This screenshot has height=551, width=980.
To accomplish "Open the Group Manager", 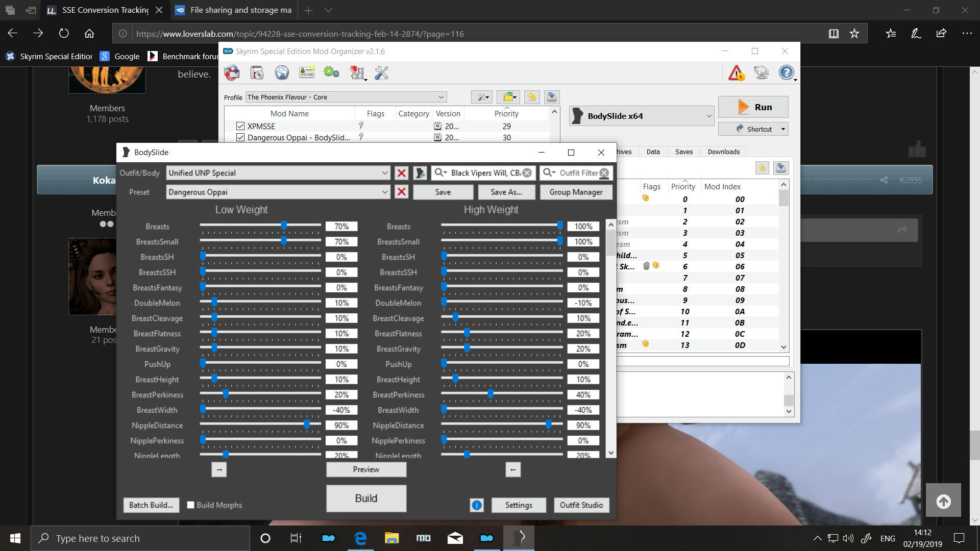I will coord(576,192).
